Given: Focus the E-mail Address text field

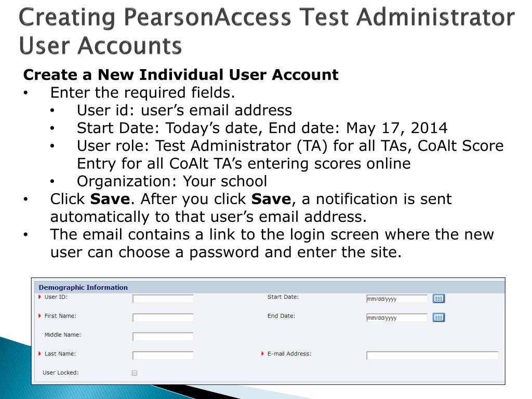Looking at the screenshot, I should click(432, 355).
